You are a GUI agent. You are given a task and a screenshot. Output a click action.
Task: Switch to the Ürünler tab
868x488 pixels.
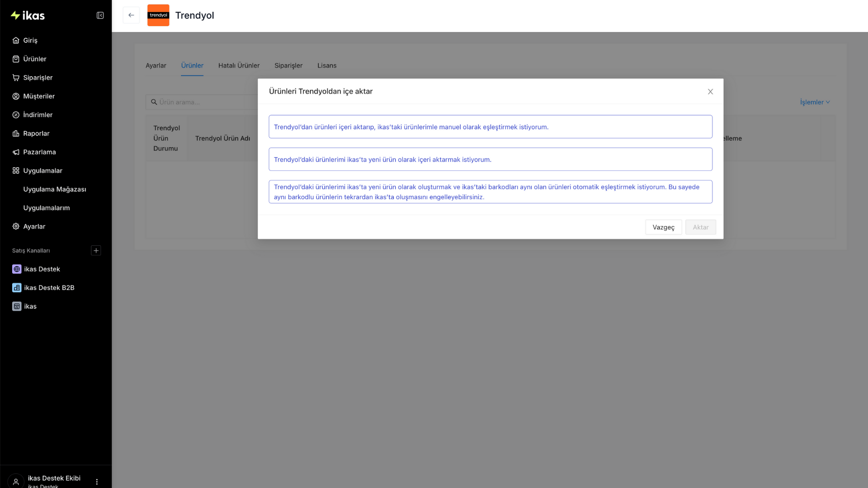pyautogui.click(x=192, y=66)
